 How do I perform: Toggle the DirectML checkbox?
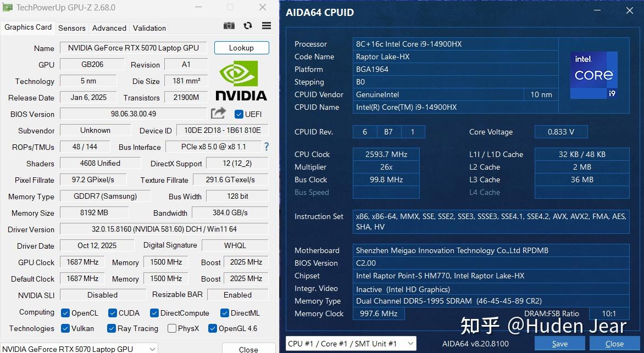[225, 313]
